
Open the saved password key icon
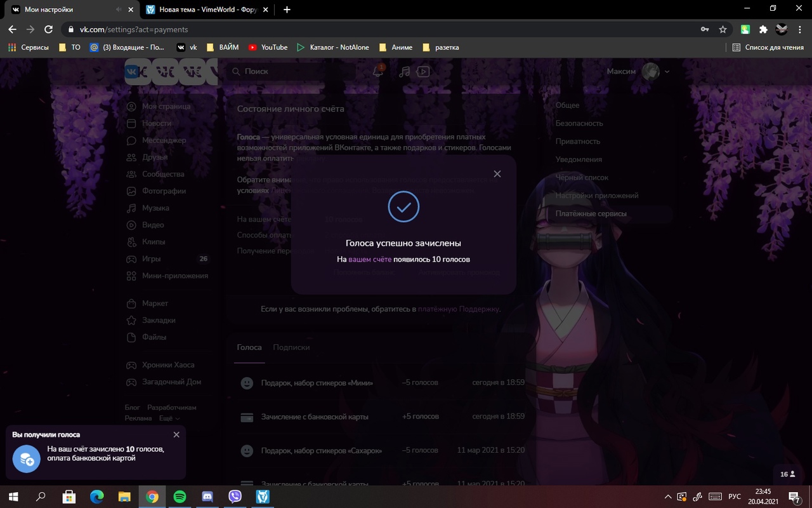[705, 29]
